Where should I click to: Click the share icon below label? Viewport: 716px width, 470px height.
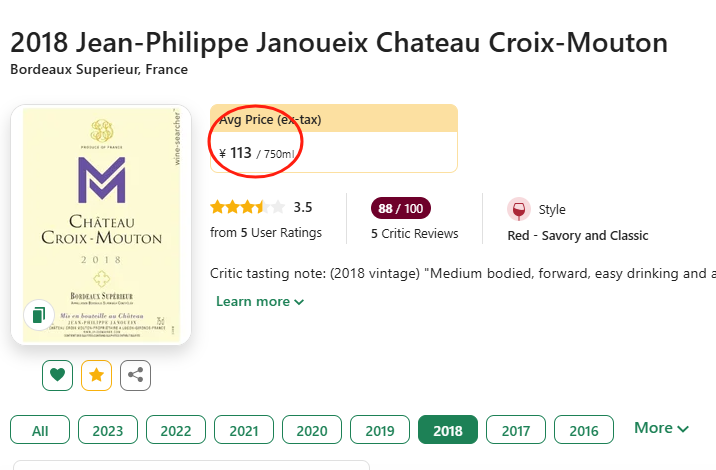pyautogui.click(x=135, y=375)
